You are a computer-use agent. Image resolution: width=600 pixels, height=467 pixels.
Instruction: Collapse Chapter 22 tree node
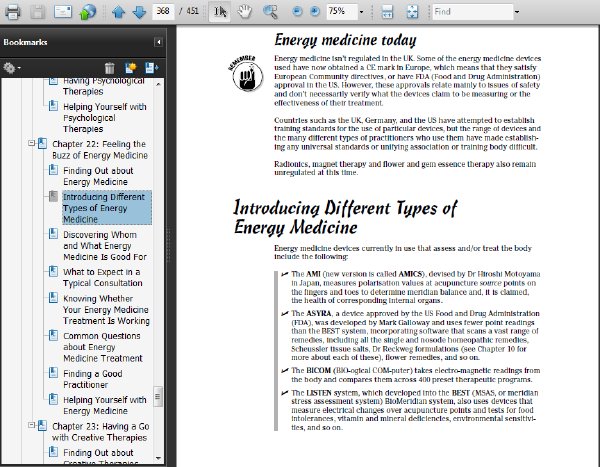pos(31,144)
